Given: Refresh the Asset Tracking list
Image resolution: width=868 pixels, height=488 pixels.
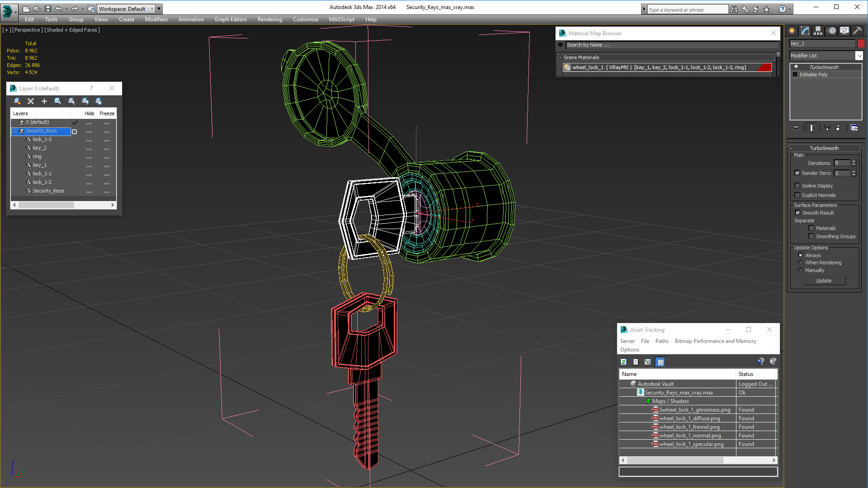Looking at the screenshot, I should click(x=623, y=362).
